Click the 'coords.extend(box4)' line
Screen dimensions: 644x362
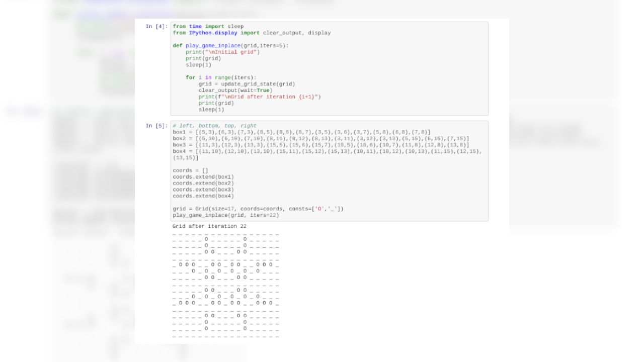pyautogui.click(x=203, y=197)
